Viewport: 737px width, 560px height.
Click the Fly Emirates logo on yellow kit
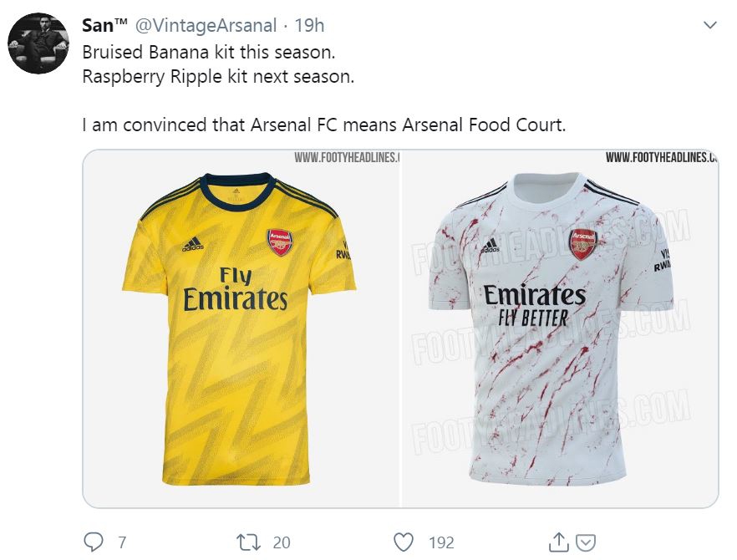tap(236, 288)
